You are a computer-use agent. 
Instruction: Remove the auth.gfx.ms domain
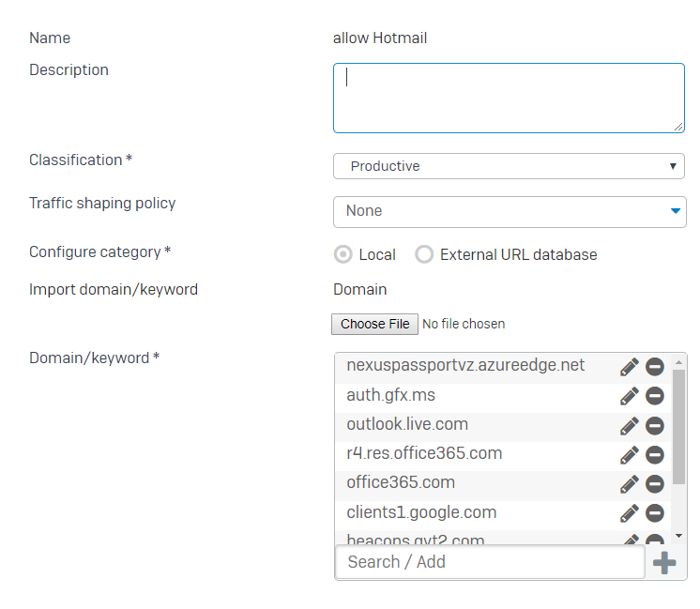tap(655, 396)
